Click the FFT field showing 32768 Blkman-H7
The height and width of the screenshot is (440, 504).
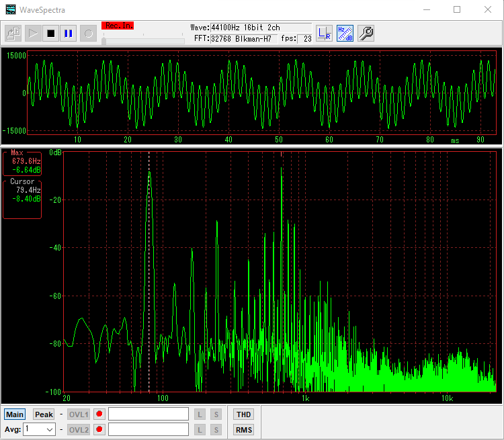pos(244,39)
